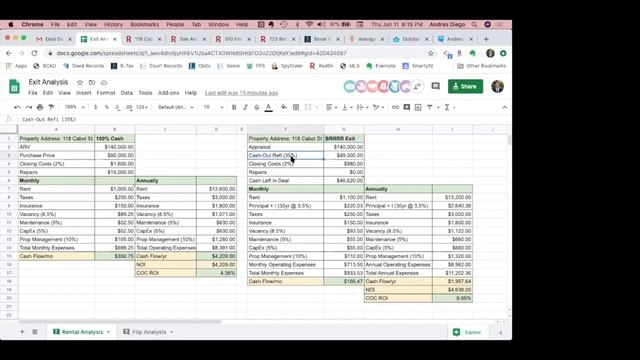This screenshot has height=360, width=640.
Task: Activate the paint format tool
Action: pos(51,107)
